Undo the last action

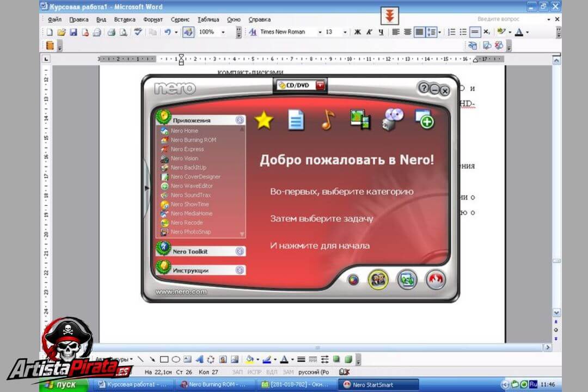pyautogui.click(x=167, y=32)
